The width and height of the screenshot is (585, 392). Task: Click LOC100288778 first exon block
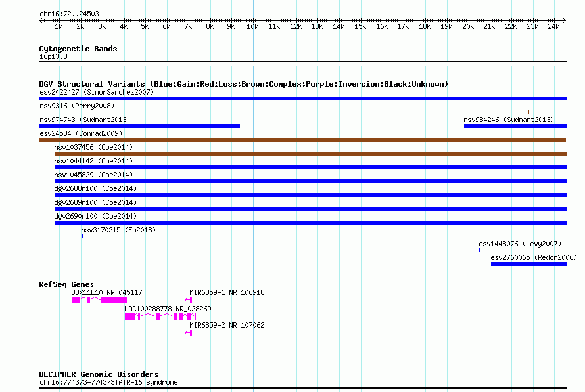(130, 316)
